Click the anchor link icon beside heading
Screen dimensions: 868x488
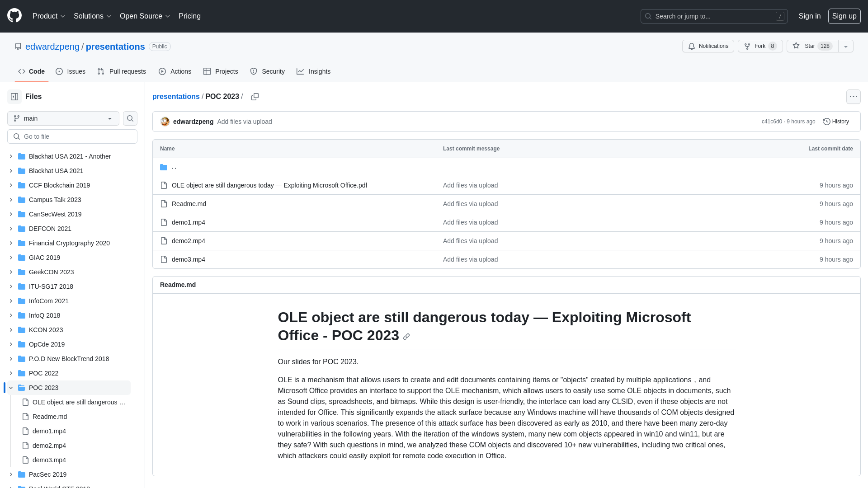point(406,337)
